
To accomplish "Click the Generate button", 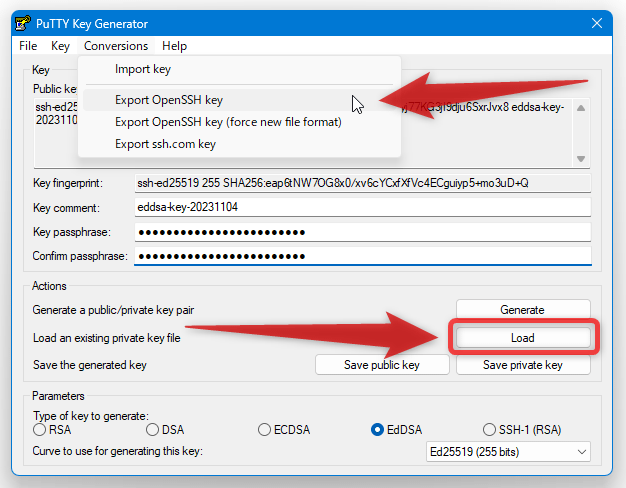I will coord(523,310).
